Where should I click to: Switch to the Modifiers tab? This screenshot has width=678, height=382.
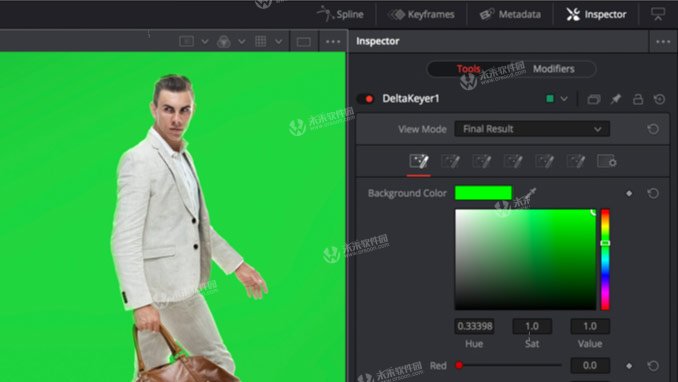click(x=553, y=69)
